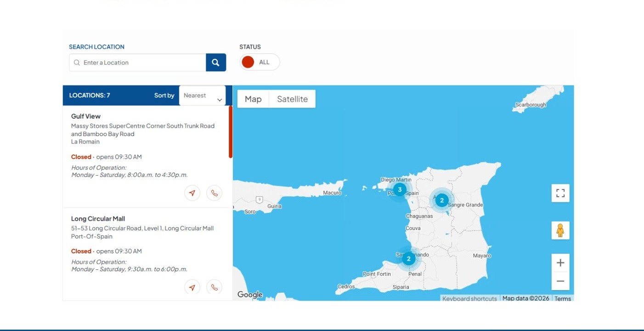Click the search magnifier icon inside the field
Viewport: 644px width, 331px height.
(77, 63)
